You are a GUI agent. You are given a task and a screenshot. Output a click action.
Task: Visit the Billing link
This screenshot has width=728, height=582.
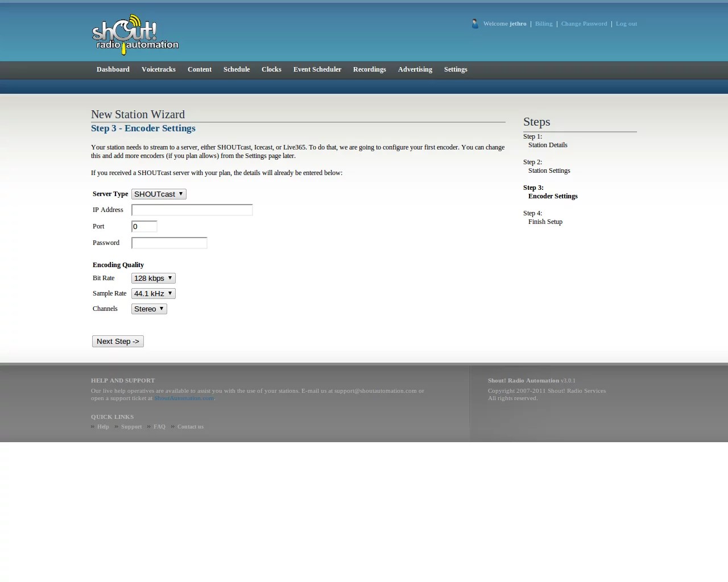click(x=543, y=24)
